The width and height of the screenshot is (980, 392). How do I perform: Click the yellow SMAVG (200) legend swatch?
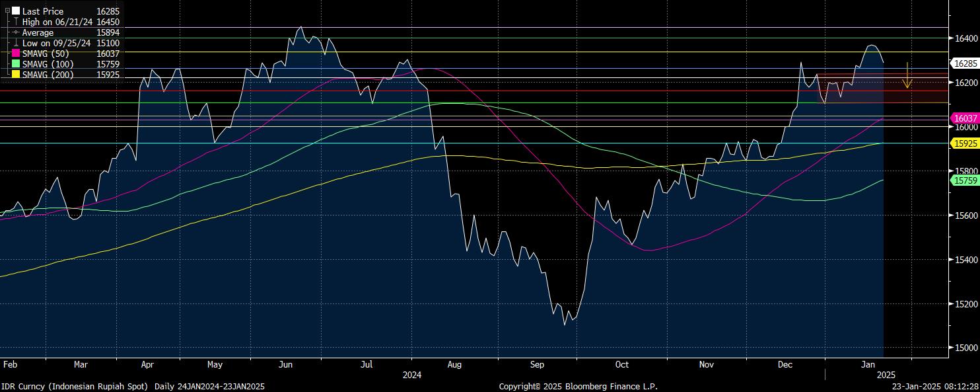pos(16,75)
